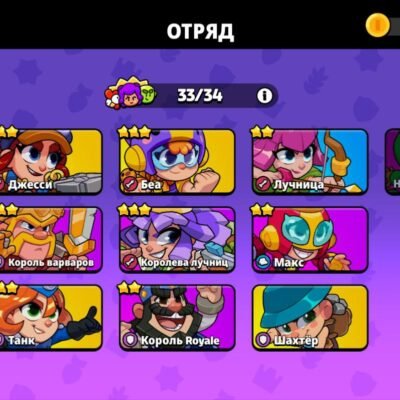Click the squad characters emblem icon
Viewport: 400px width, 400px height.
[131, 93]
